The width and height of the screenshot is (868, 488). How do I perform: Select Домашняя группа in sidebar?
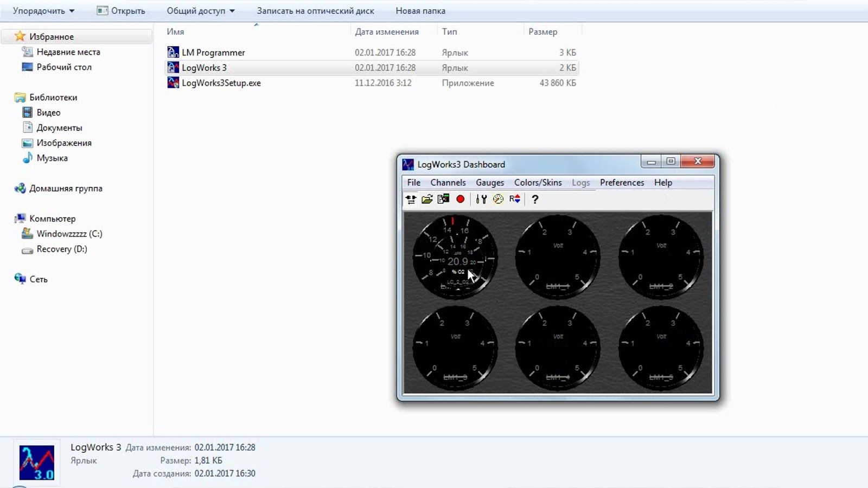point(66,189)
